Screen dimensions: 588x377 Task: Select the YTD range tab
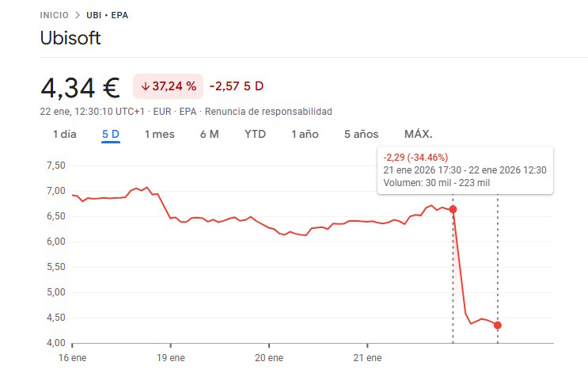(255, 134)
